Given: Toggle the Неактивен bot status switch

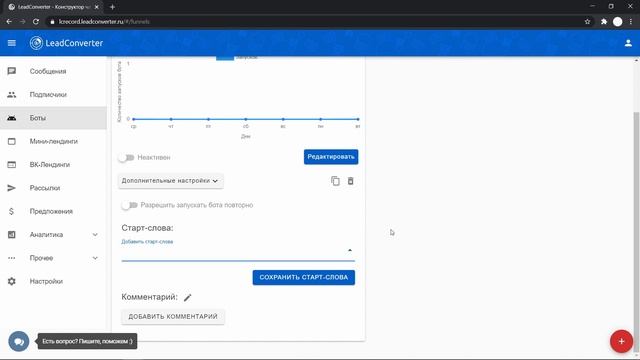Looking at the screenshot, I should tap(126, 158).
